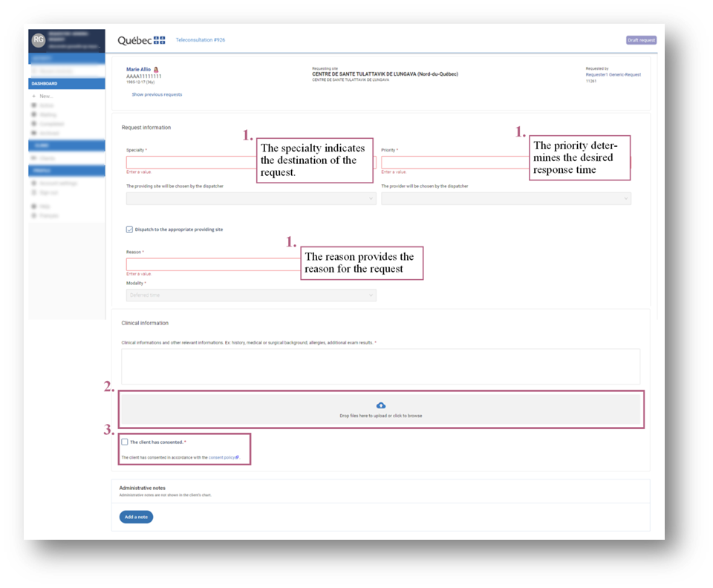Click the Clinical information heading

pos(145,323)
